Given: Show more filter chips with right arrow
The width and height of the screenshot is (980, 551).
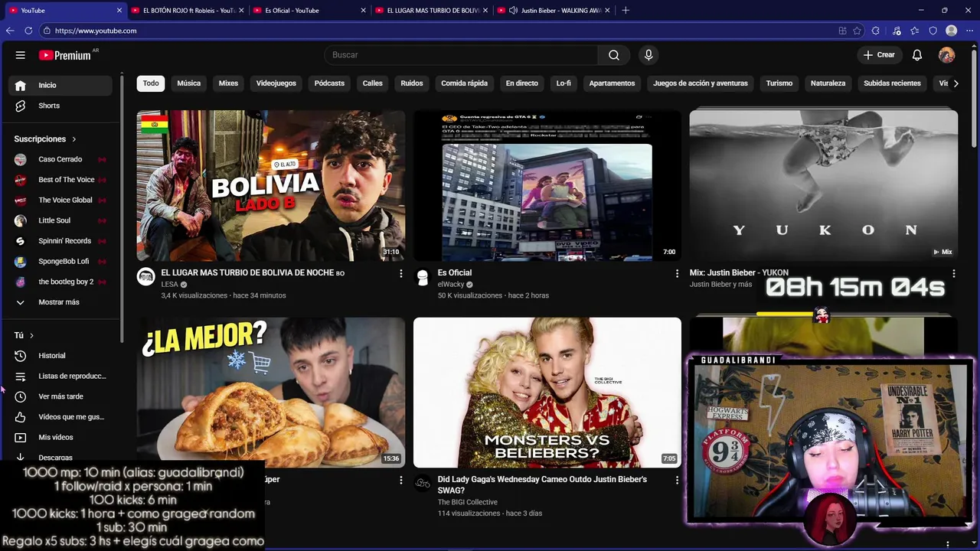Looking at the screenshot, I should pyautogui.click(x=955, y=83).
